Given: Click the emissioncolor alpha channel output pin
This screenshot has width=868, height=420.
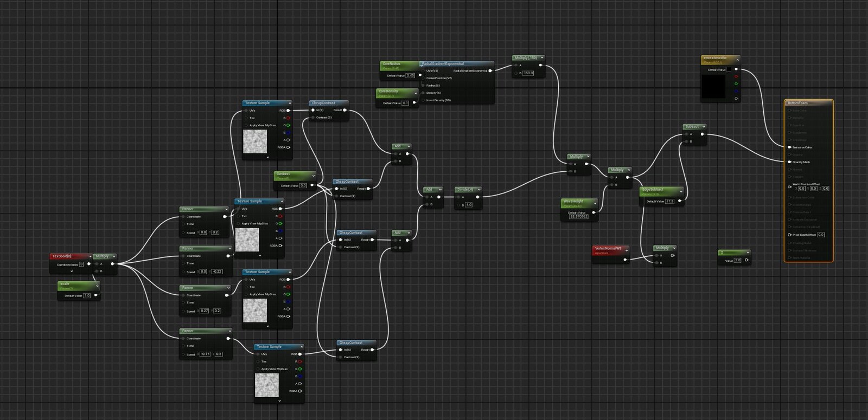Looking at the screenshot, I should (736, 99).
